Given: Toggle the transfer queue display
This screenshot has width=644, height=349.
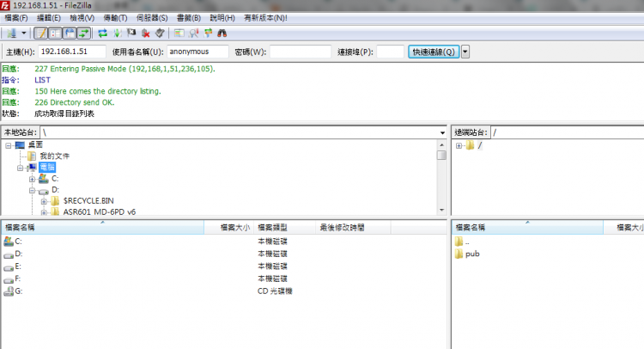Looking at the screenshot, I should pos(83,34).
